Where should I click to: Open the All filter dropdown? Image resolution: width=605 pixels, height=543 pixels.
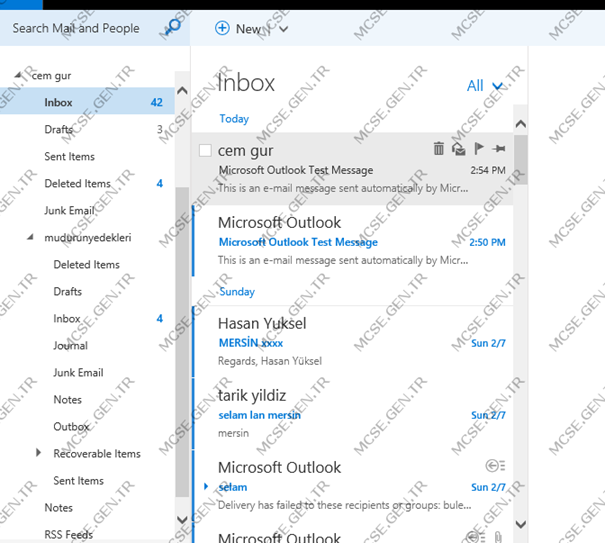[485, 86]
